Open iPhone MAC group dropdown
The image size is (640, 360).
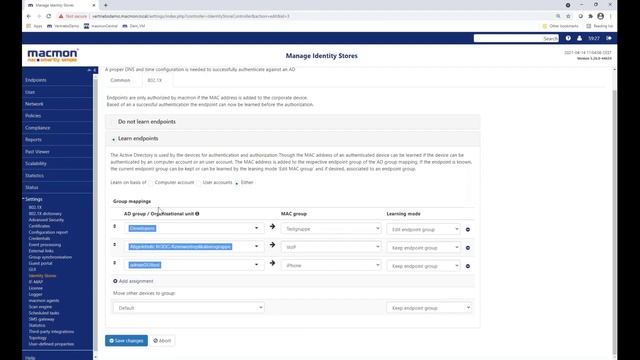[x=331, y=265]
